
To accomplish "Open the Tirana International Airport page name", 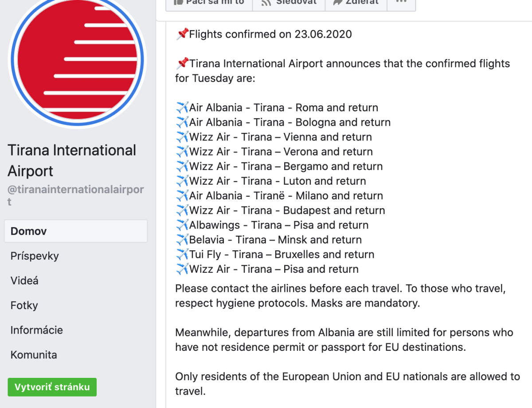I will click(72, 160).
